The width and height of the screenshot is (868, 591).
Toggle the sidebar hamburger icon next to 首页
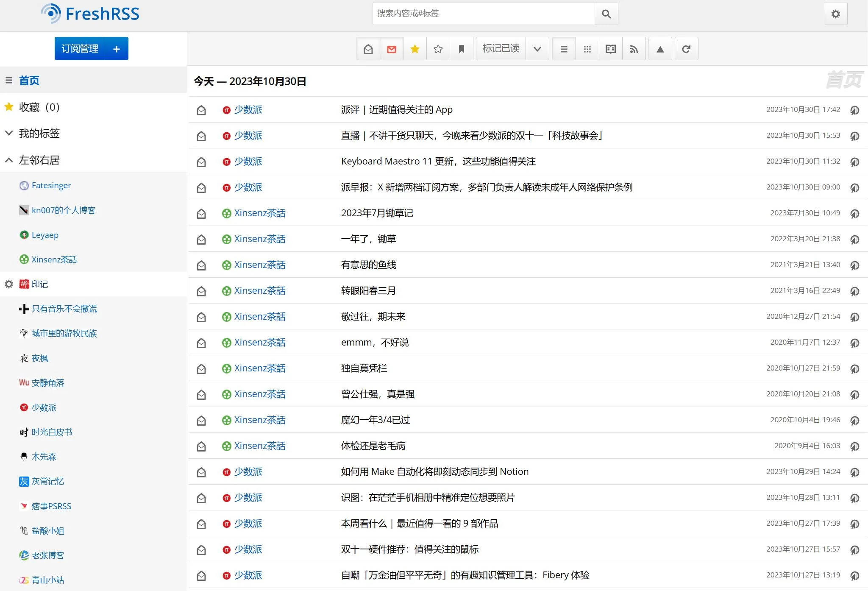tap(9, 80)
